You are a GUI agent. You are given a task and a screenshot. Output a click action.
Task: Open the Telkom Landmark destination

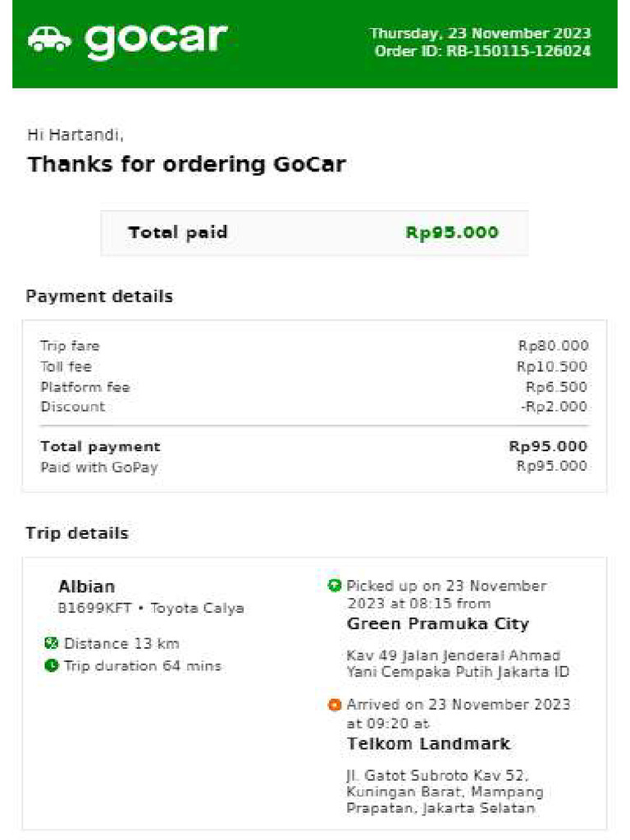pos(428,744)
